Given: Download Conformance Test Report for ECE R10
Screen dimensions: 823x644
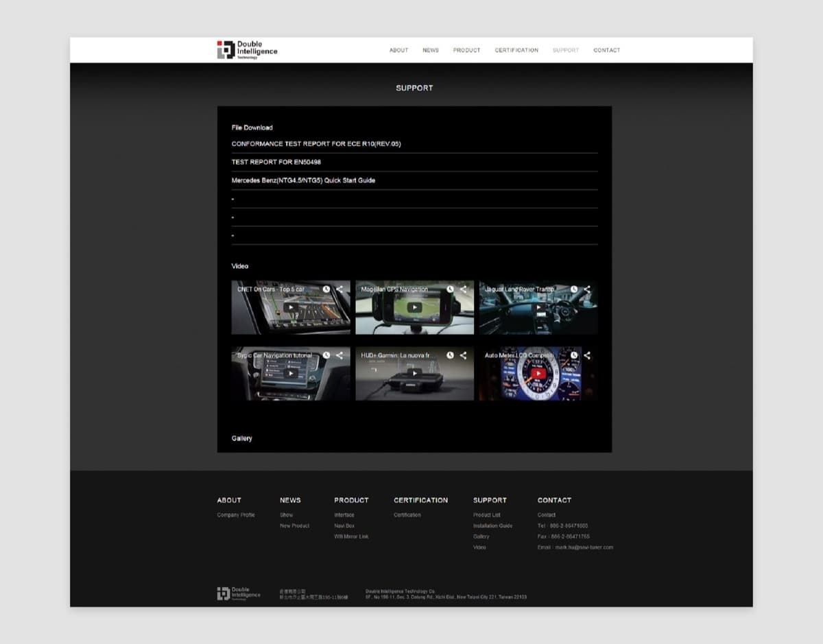Looking at the screenshot, I should (316, 144).
